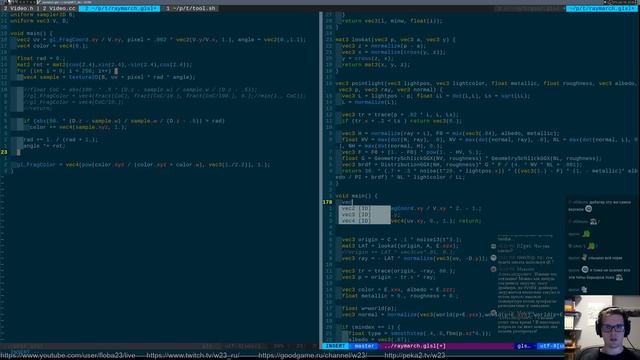This screenshot has width=640, height=360.
Task: Click the 'float rad = 0.;' line
Action: click(x=41, y=58)
